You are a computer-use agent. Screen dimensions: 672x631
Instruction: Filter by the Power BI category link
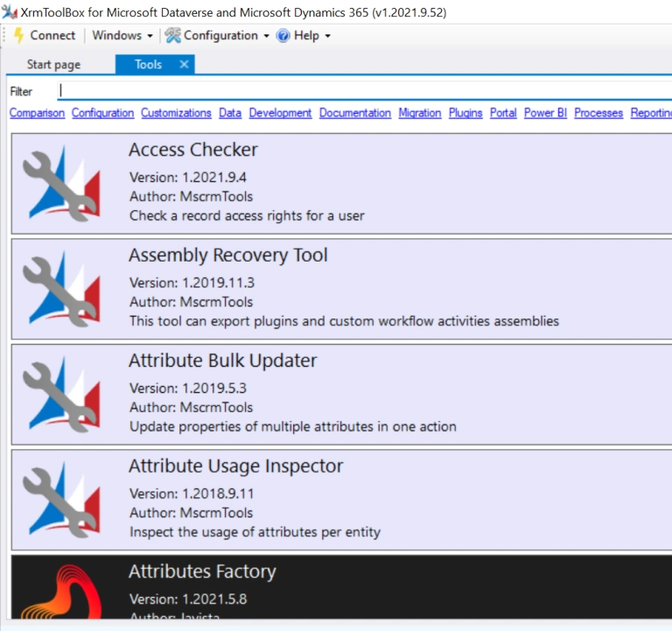545,113
